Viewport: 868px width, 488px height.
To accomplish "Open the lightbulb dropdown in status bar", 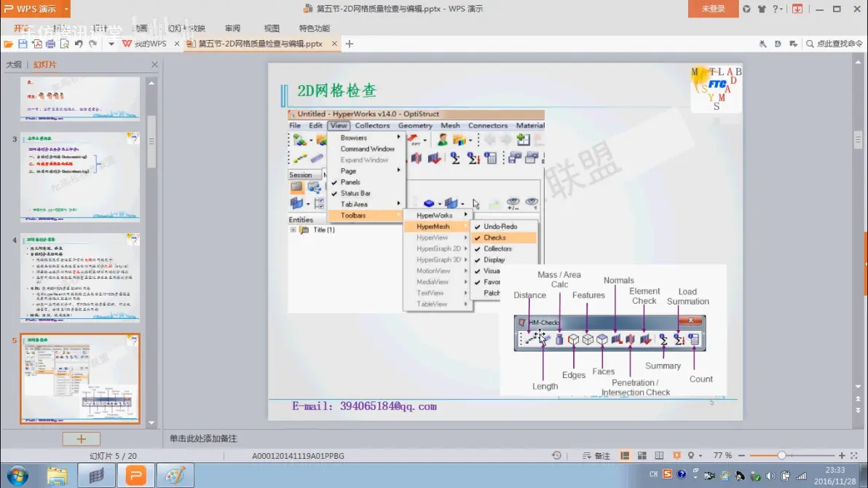I will click(695, 456).
